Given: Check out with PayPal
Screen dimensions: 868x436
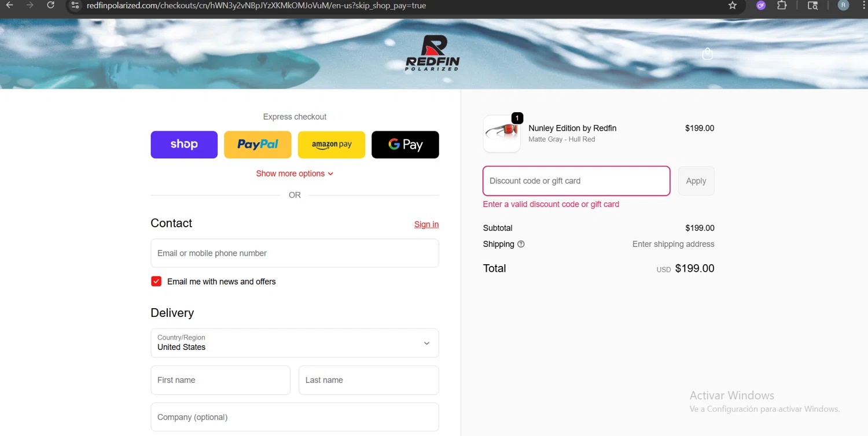Looking at the screenshot, I should [258, 145].
